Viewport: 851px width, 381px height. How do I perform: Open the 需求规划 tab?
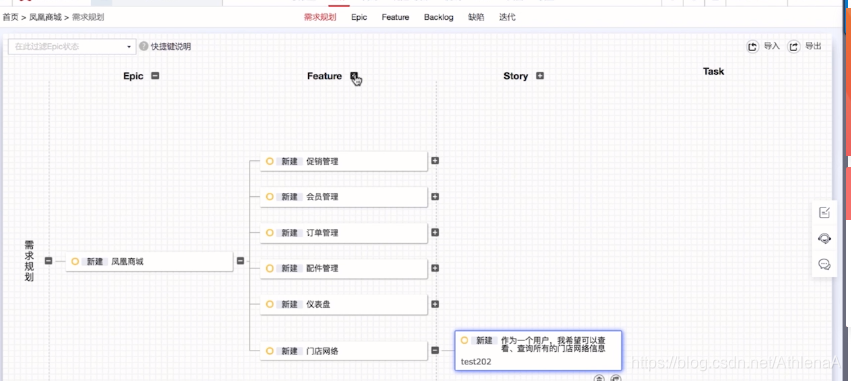click(x=320, y=17)
